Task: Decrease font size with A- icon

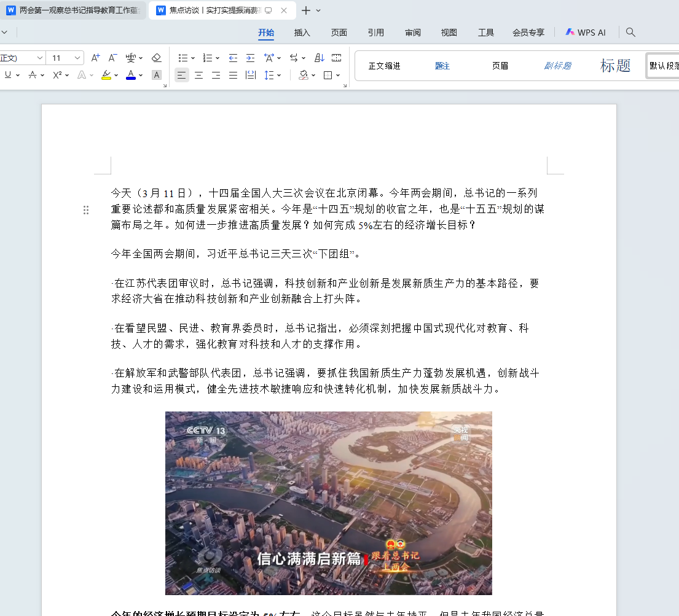Action: (x=112, y=58)
